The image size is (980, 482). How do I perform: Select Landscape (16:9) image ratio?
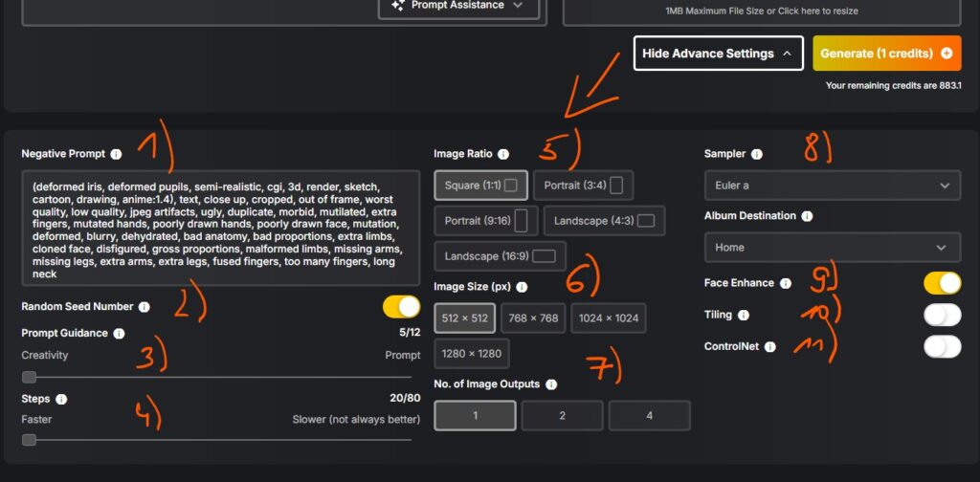(x=500, y=256)
